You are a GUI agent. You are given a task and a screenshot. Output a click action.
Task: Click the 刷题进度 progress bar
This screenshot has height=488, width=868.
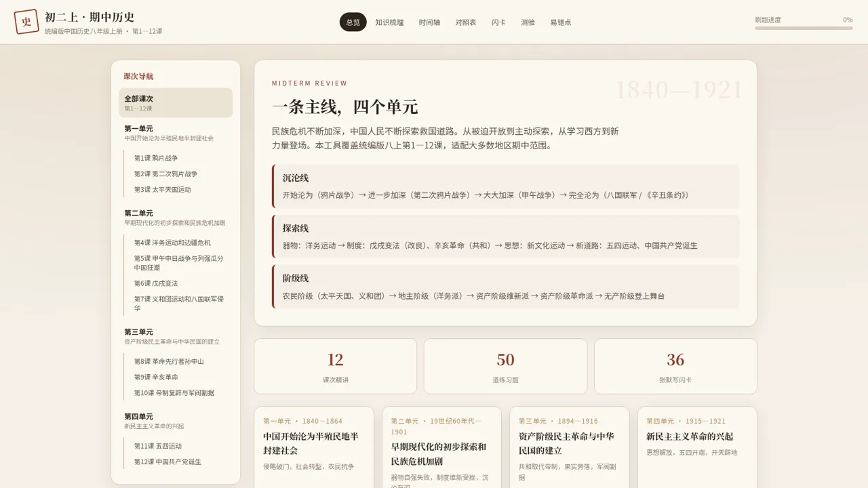(x=804, y=28)
